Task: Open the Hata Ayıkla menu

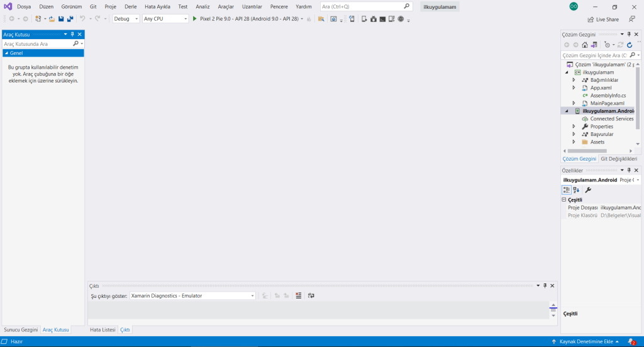Action: (157, 6)
